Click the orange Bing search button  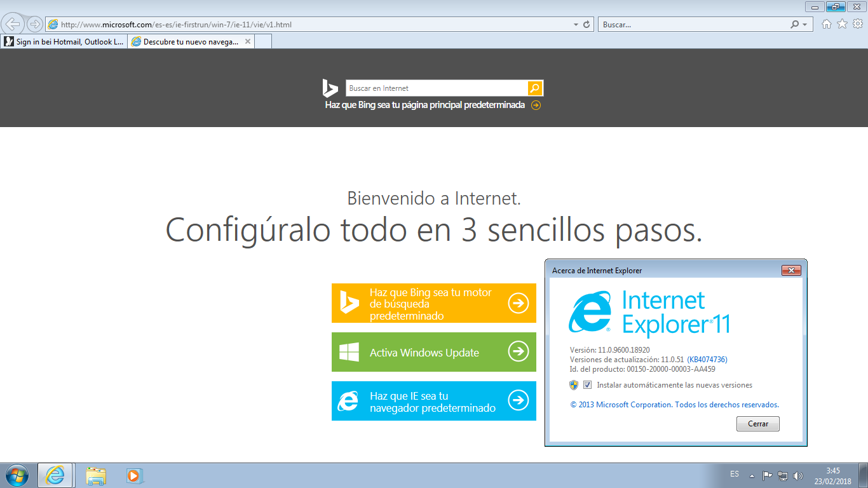point(535,88)
